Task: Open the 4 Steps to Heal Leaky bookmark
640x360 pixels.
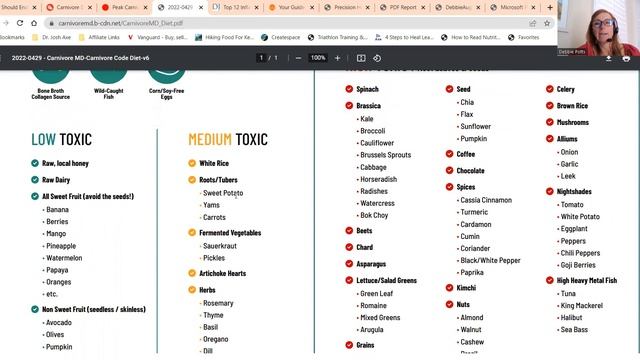Action: coord(404,37)
